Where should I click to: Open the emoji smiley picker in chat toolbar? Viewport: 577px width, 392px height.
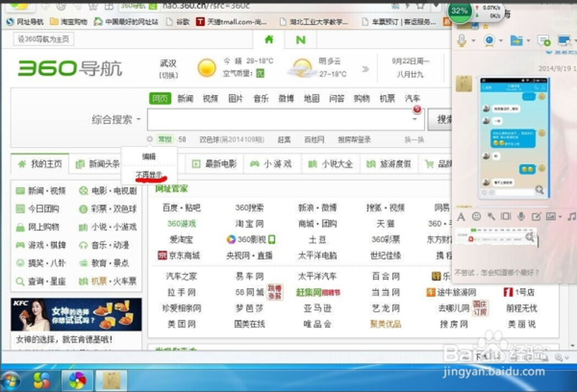point(476,217)
